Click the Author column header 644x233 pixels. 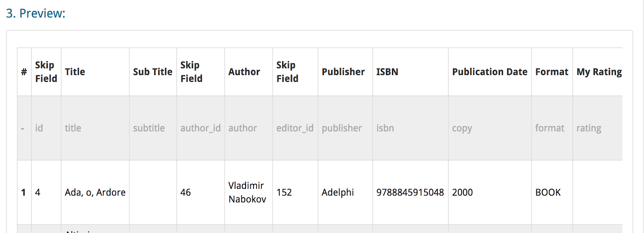point(244,72)
